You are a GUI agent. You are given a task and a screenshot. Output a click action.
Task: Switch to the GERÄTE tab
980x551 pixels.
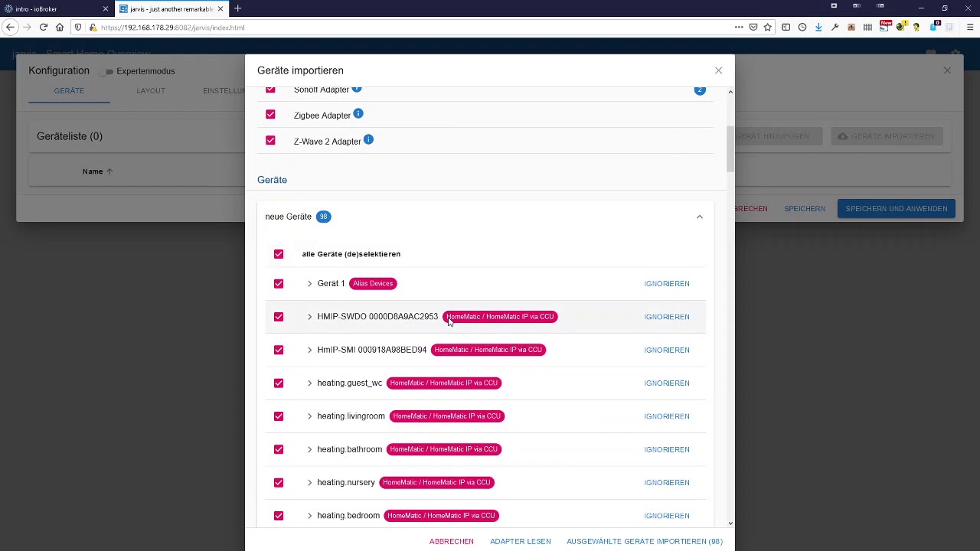point(69,90)
